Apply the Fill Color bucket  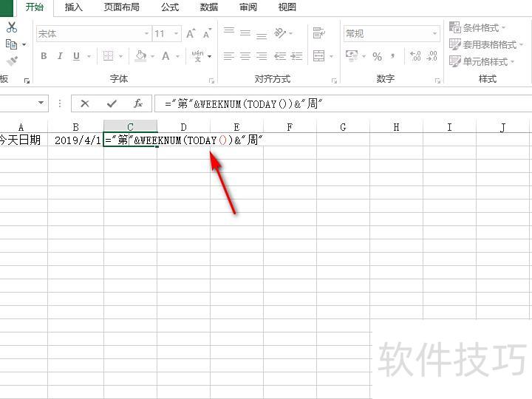pyautogui.click(x=140, y=55)
